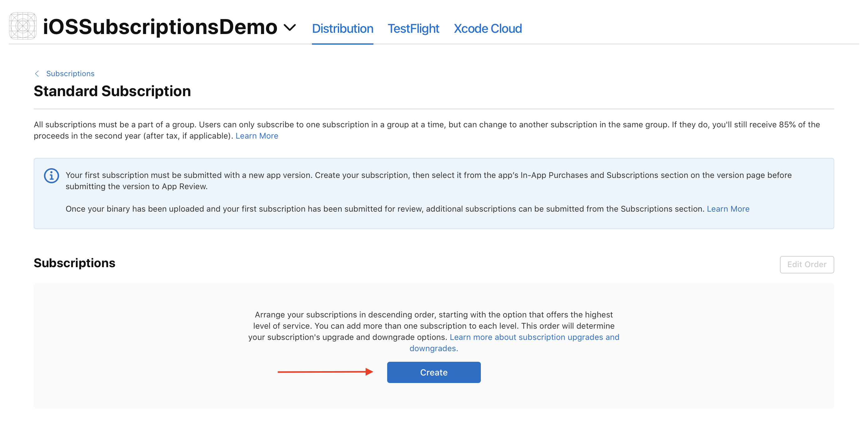
Task: Return via the Subscriptions breadcrumb link
Action: 70,73
